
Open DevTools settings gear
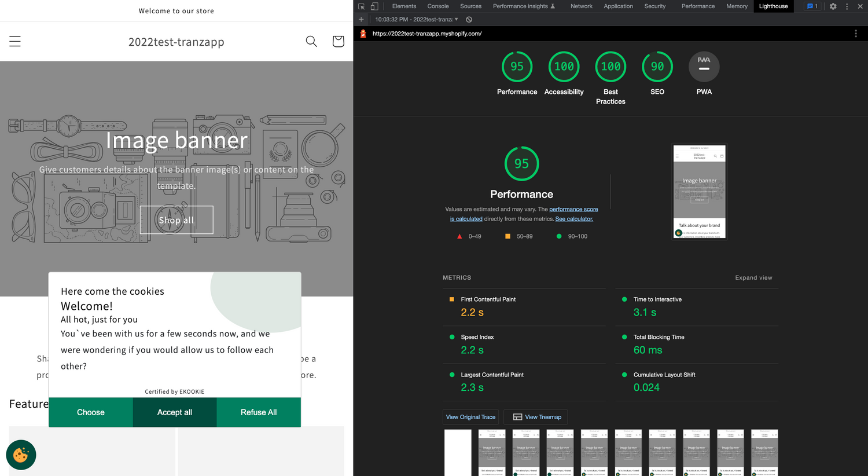pyautogui.click(x=833, y=6)
